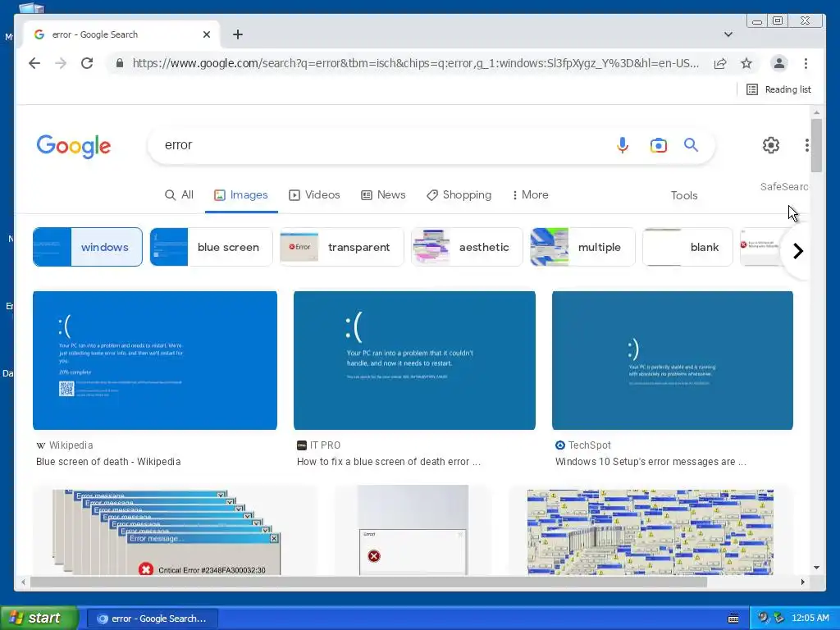
Task: Open Google settings gear
Action: (x=771, y=145)
